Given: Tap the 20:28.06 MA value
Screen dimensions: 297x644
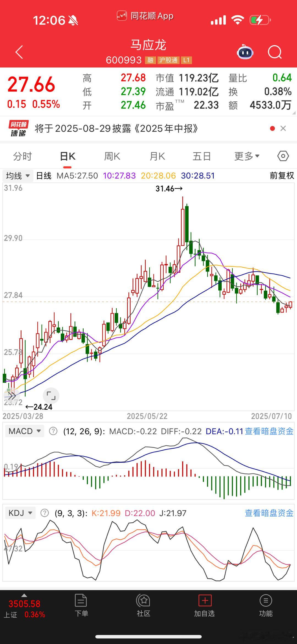Looking at the screenshot, I should tap(158, 176).
